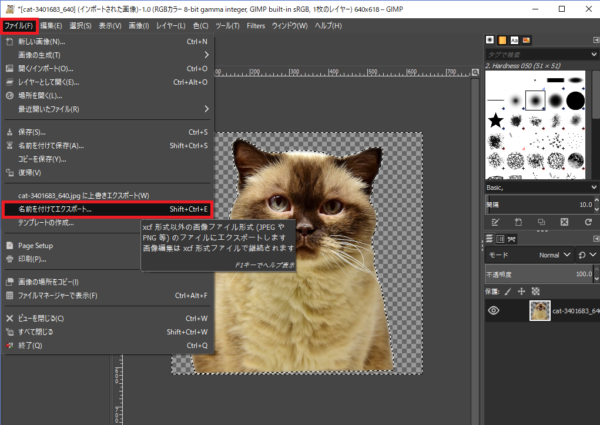The height and width of the screenshot is (425, 600).
Task: Open the Filters menu
Action: [256, 24]
